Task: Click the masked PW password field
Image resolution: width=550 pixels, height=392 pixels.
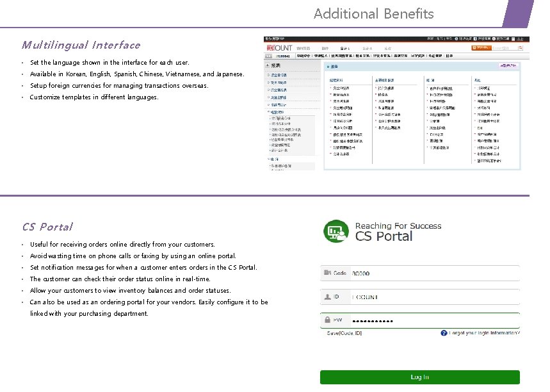Action: coord(419,320)
